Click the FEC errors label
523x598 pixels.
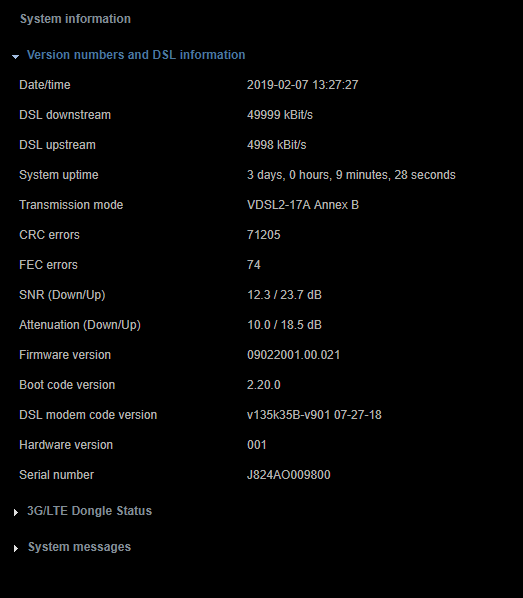pos(48,265)
